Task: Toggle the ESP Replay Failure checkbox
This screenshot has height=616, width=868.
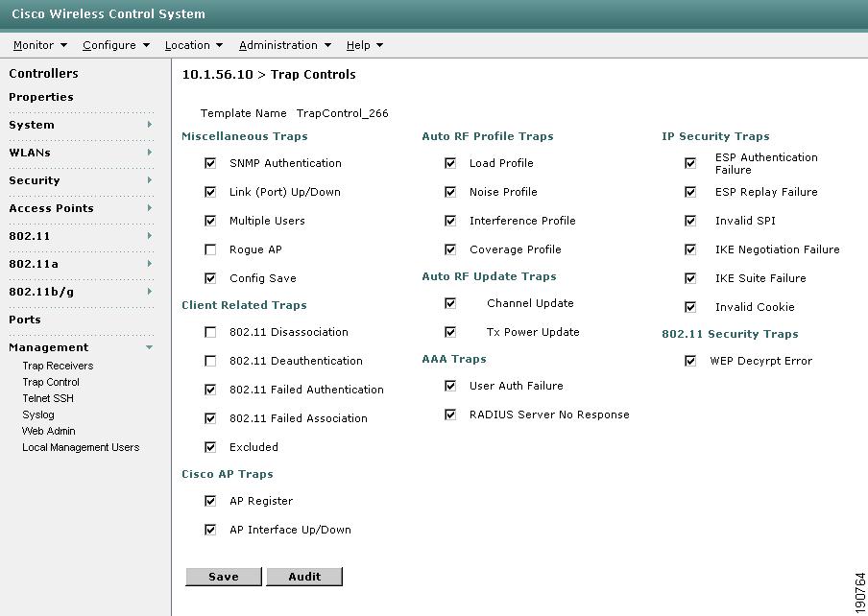Action: coord(690,192)
